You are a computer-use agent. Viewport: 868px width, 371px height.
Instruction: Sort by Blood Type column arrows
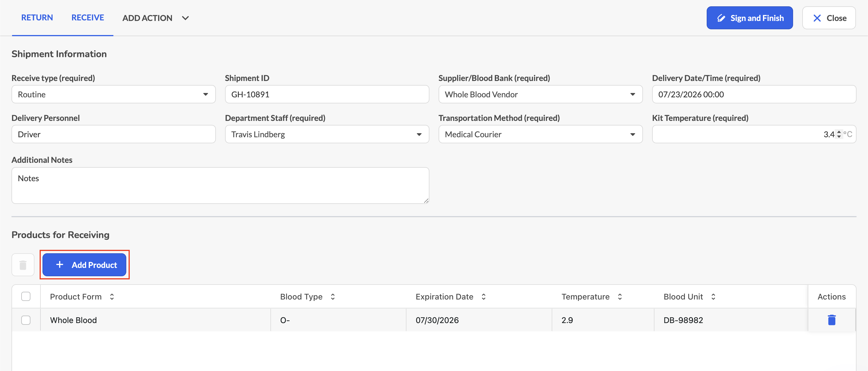pos(333,297)
